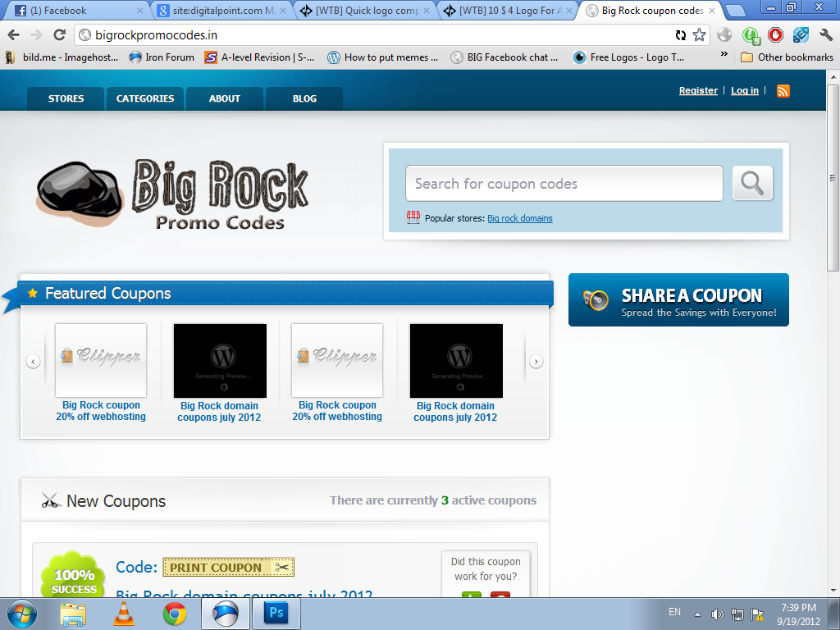Go back with the browser back arrow

[x=14, y=34]
